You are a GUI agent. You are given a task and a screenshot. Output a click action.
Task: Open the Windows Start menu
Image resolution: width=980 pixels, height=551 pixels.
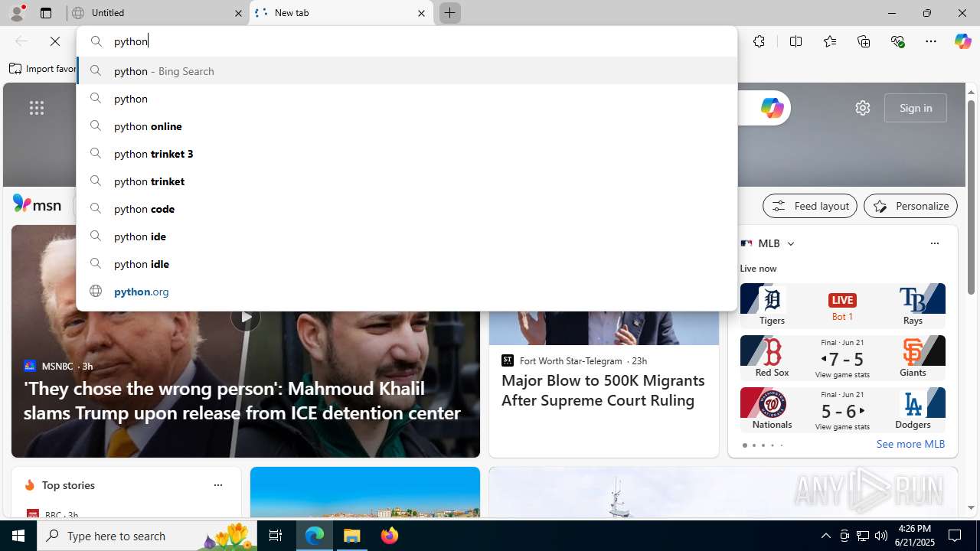18,536
